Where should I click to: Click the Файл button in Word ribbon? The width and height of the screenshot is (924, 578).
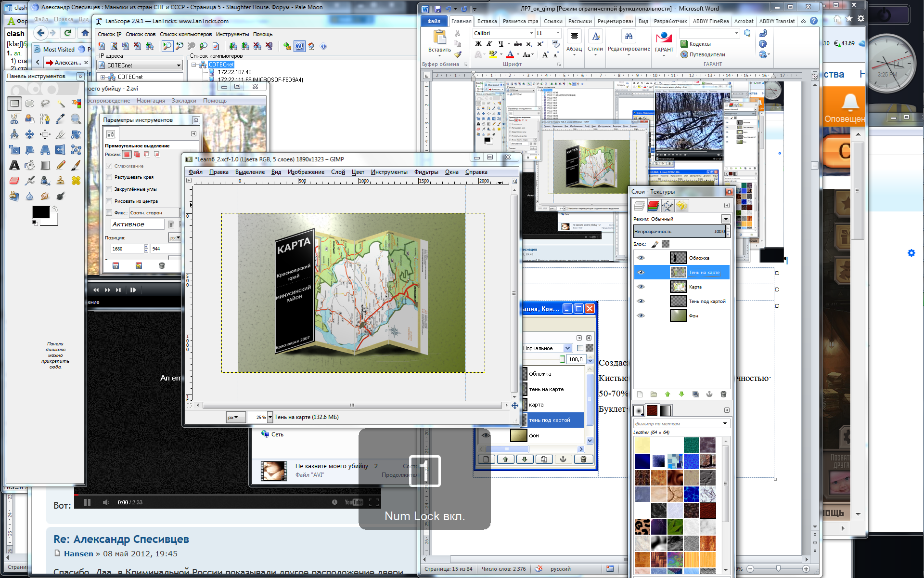click(434, 21)
